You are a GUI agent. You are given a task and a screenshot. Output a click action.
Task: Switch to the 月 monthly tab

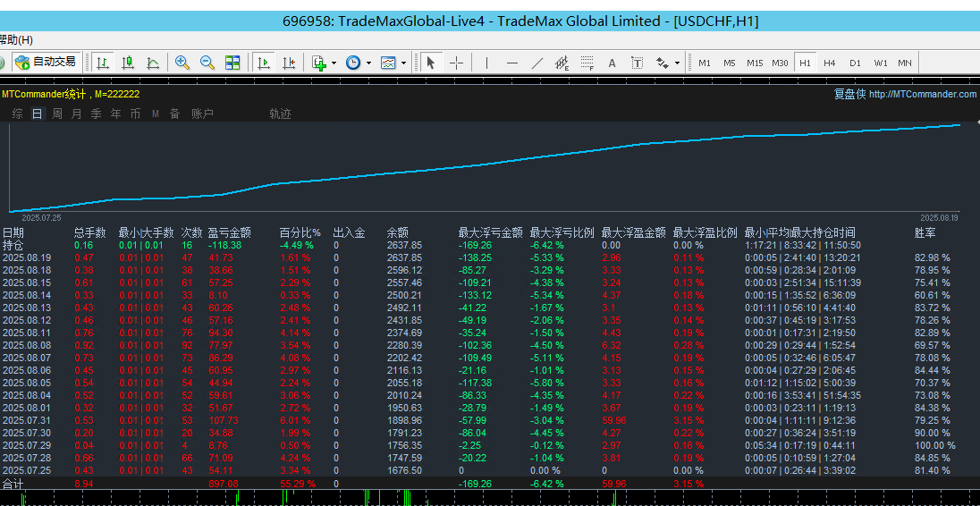pos(76,114)
